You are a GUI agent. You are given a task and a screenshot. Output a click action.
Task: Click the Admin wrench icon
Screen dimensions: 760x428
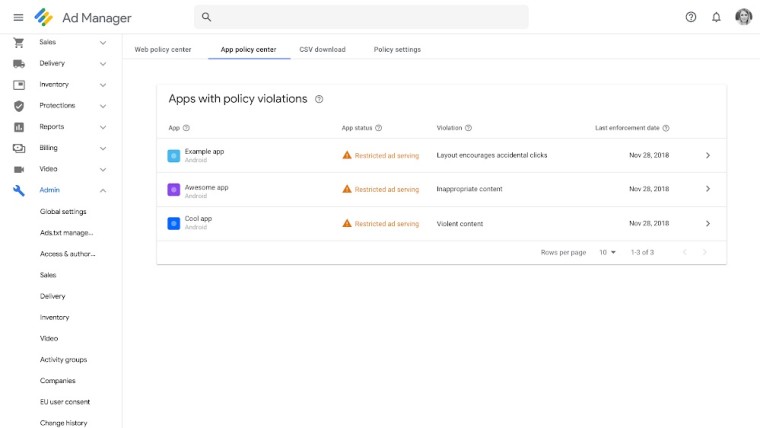coord(18,190)
